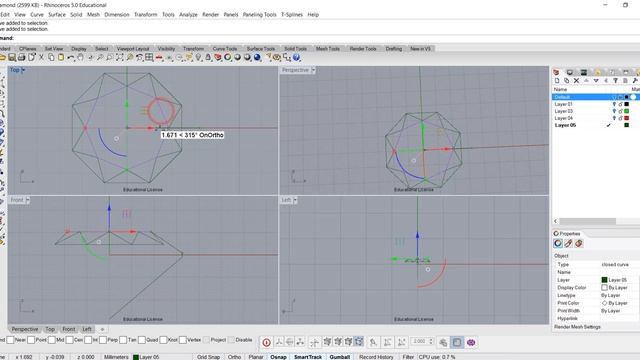The height and width of the screenshot is (360, 640).
Task: Click the blue Render sphere icon
Action: [x=257, y=58]
